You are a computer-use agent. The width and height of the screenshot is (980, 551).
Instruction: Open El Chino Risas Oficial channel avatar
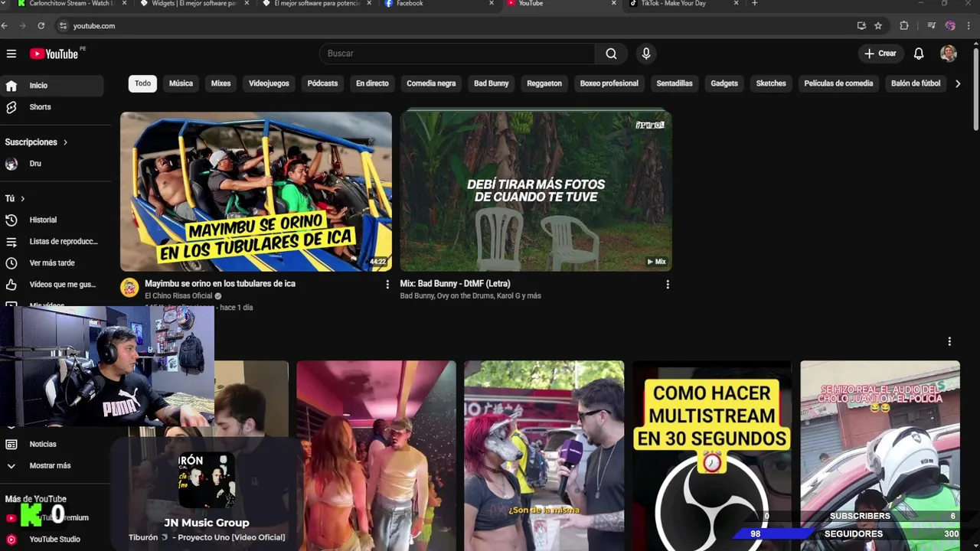pyautogui.click(x=129, y=288)
